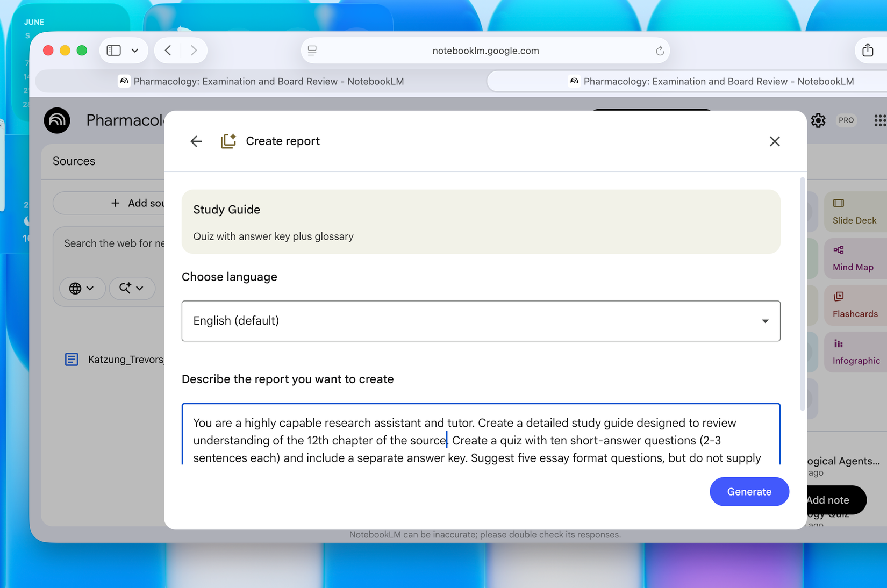
Task: Click the Pharmacology notebook title
Action: pyautogui.click(x=125, y=120)
